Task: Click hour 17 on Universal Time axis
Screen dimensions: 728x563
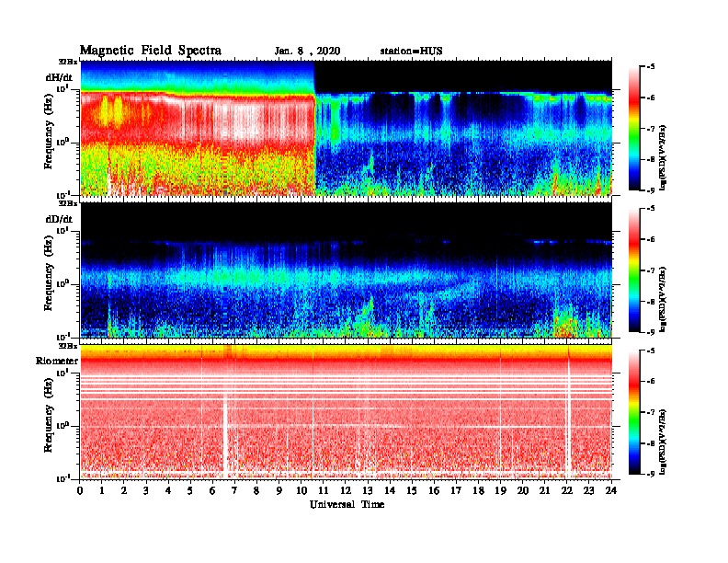Action: pyautogui.click(x=456, y=491)
